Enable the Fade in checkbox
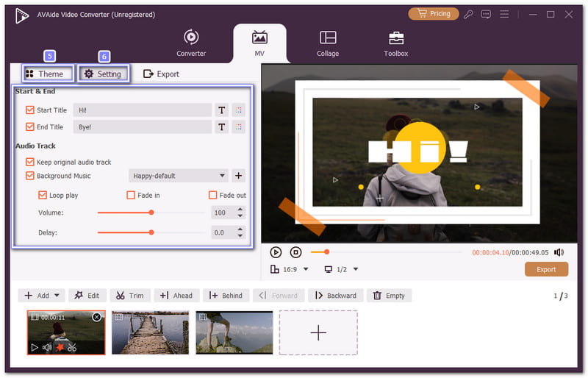 point(131,196)
